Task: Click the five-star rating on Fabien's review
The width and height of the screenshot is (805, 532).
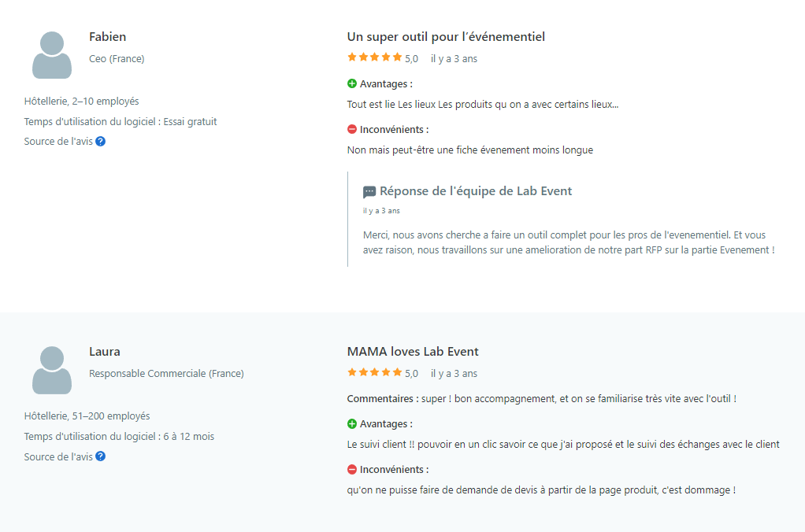Action: (x=375, y=57)
